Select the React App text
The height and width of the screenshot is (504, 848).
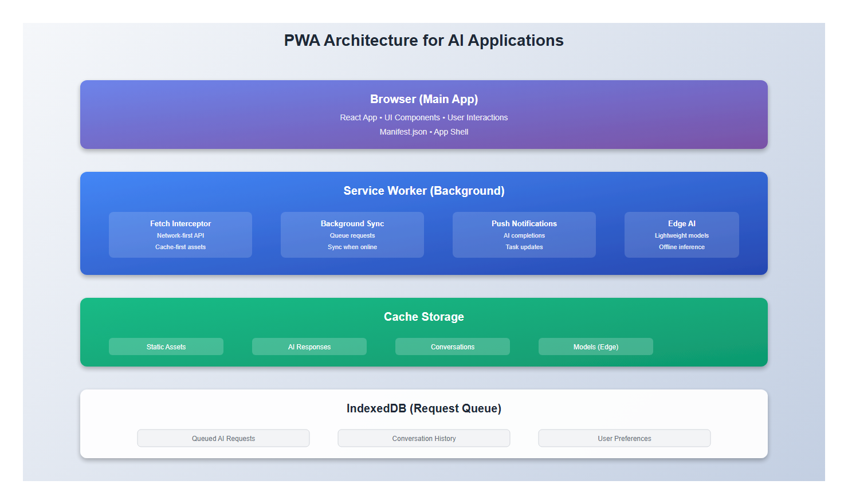358,117
